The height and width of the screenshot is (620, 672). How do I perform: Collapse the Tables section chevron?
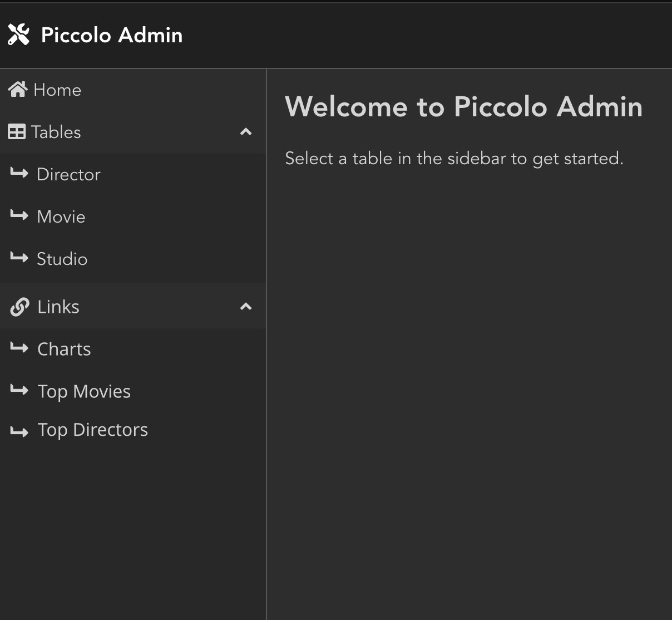tap(246, 132)
